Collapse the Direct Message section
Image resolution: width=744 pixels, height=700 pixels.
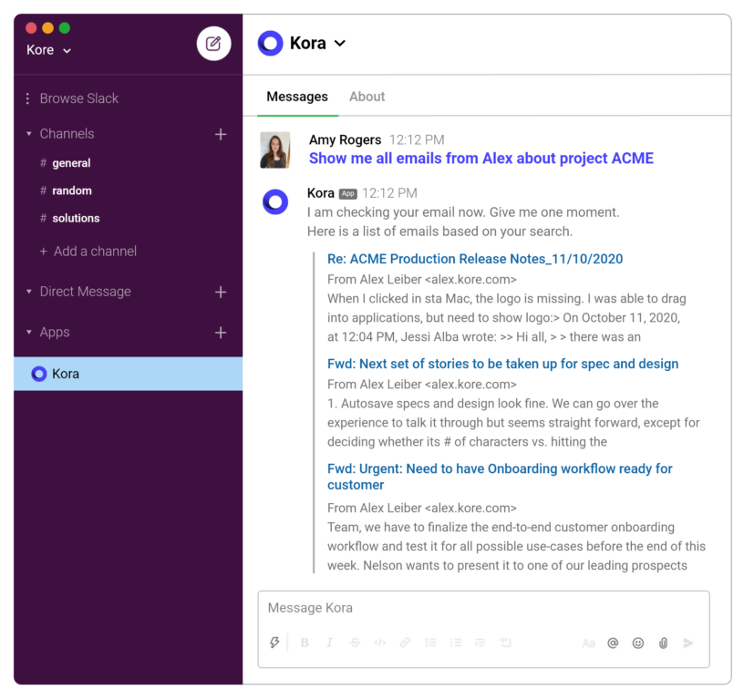[29, 292]
